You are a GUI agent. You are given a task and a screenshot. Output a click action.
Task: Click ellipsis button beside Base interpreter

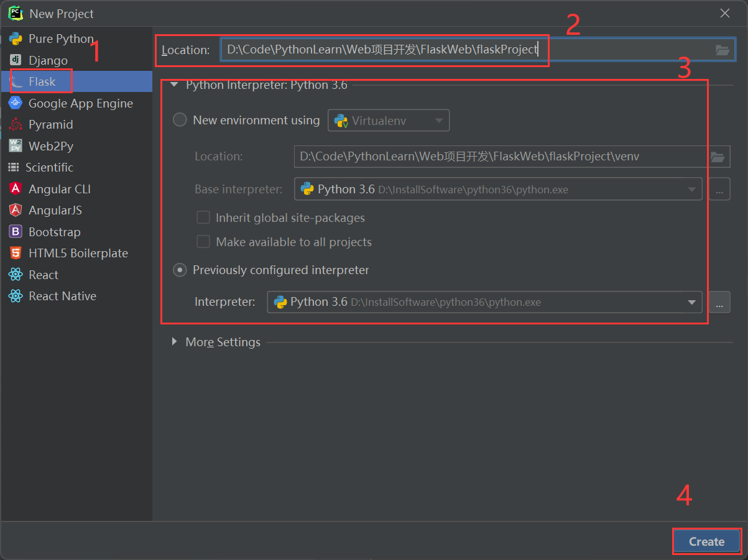pyautogui.click(x=719, y=190)
